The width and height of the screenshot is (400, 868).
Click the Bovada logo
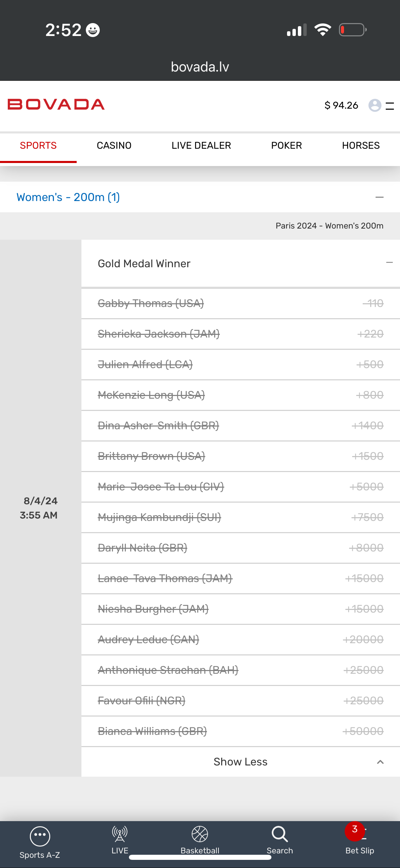coord(56,105)
